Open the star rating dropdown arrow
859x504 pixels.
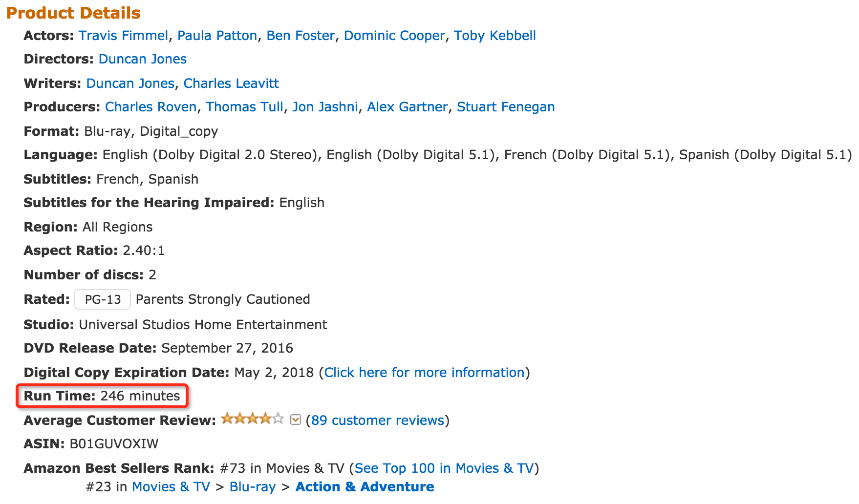(x=295, y=420)
